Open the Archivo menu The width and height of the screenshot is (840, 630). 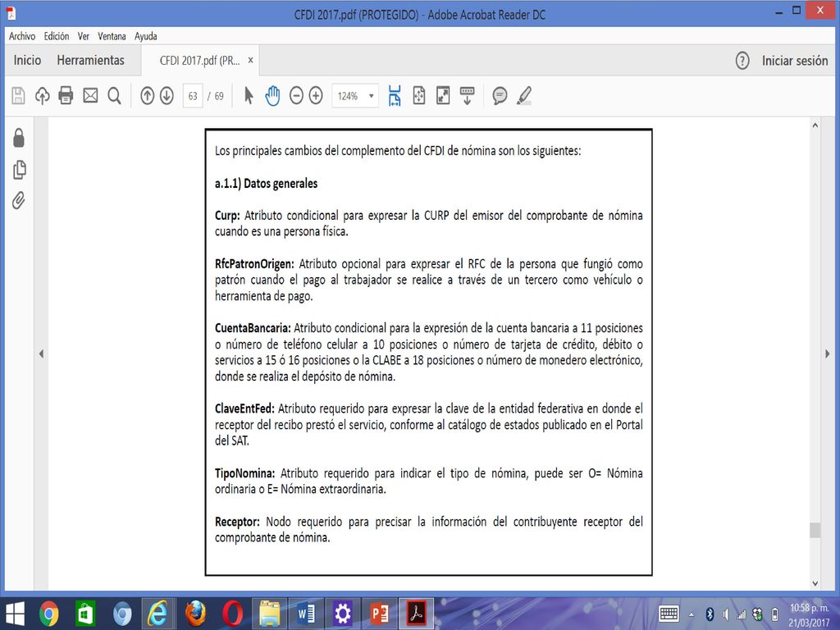pos(22,36)
